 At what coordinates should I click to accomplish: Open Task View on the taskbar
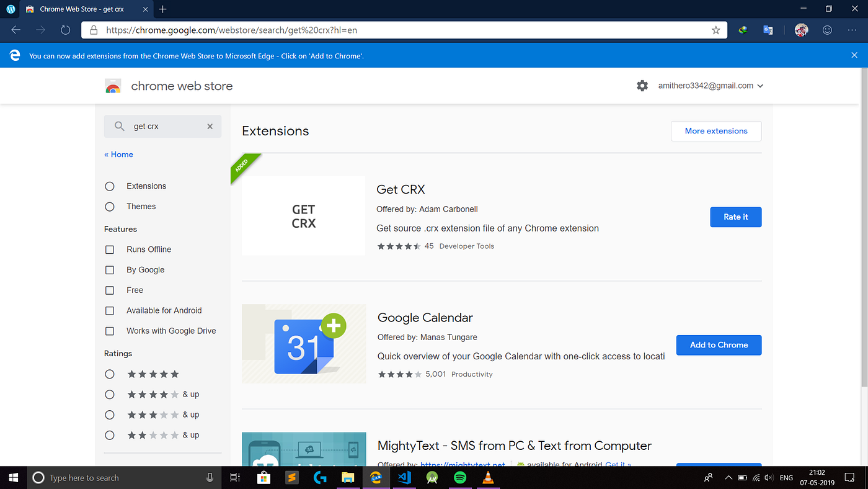[x=235, y=477]
